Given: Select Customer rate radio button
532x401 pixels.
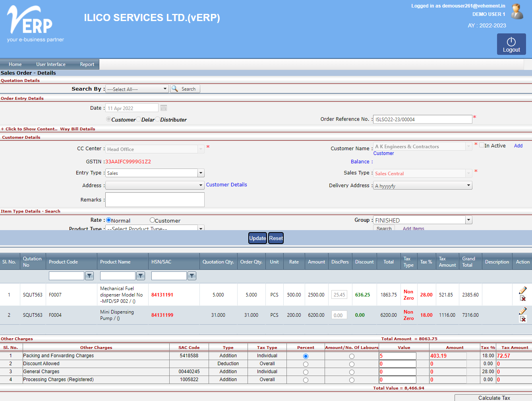Looking at the screenshot, I should pyautogui.click(x=152, y=220).
